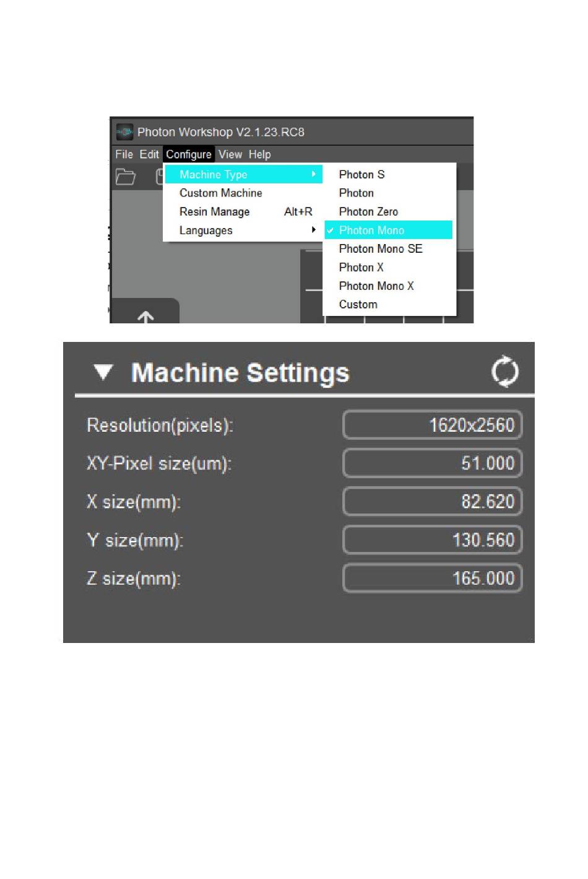
Task: Expand the Machine Type submenu
Action: [244, 175]
